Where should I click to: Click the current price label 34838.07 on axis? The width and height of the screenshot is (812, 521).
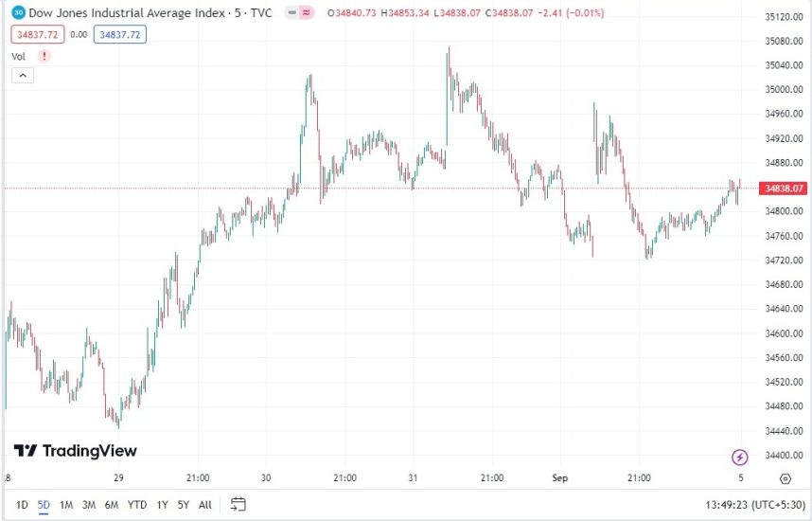click(785, 189)
